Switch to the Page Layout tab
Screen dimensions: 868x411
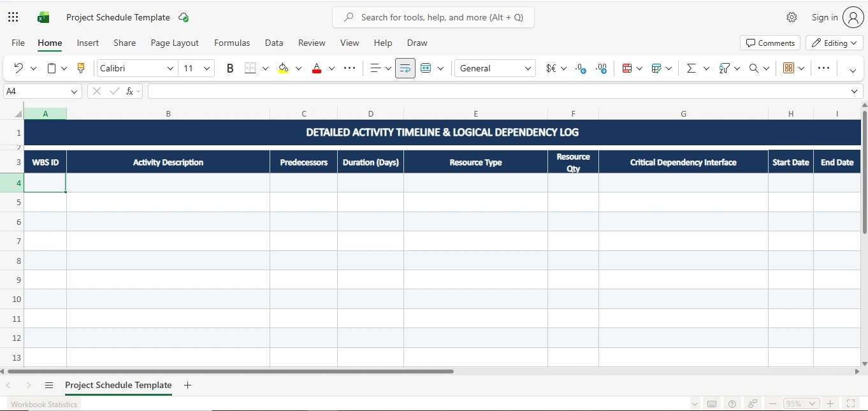pos(175,43)
